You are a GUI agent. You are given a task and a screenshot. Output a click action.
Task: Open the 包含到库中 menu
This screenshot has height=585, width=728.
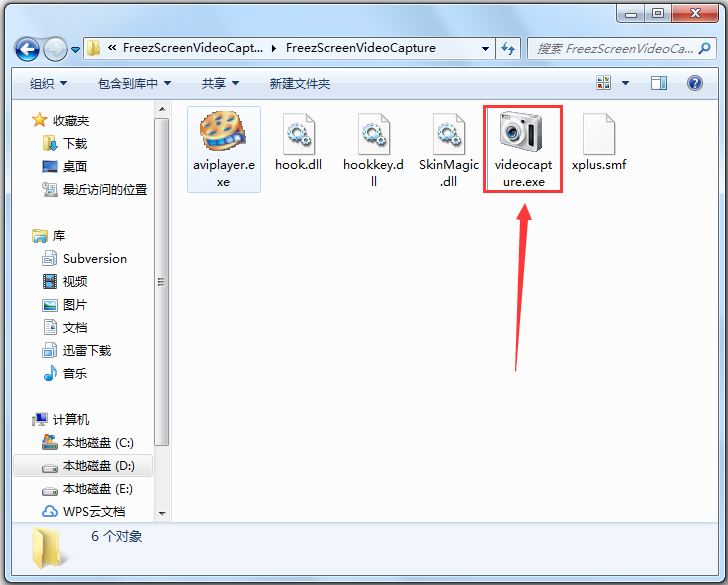pos(134,84)
